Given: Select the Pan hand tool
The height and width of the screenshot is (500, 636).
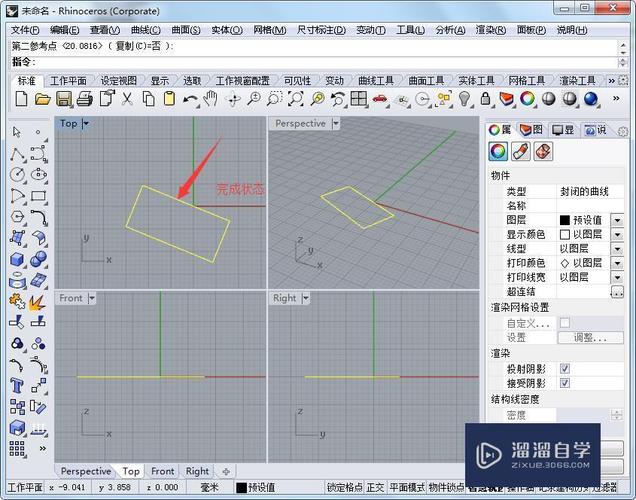Looking at the screenshot, I should pos(211,99).
